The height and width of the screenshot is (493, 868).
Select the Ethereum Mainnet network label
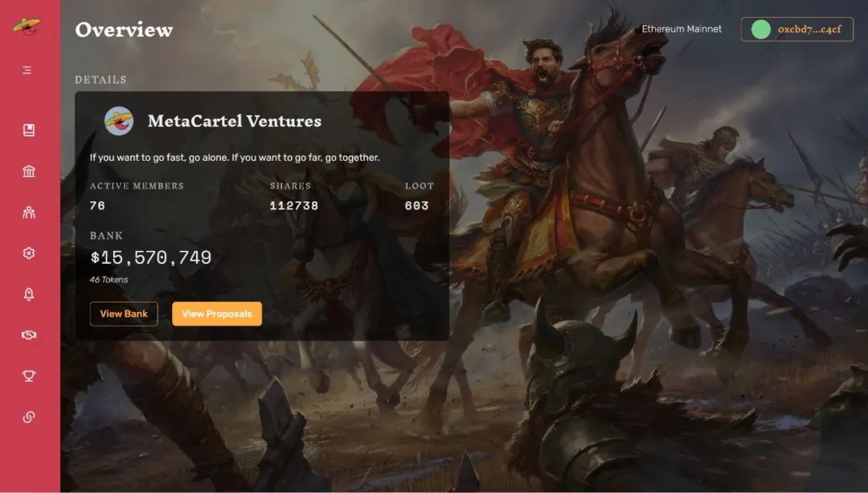pyautogui.click(x=682, y=29)
